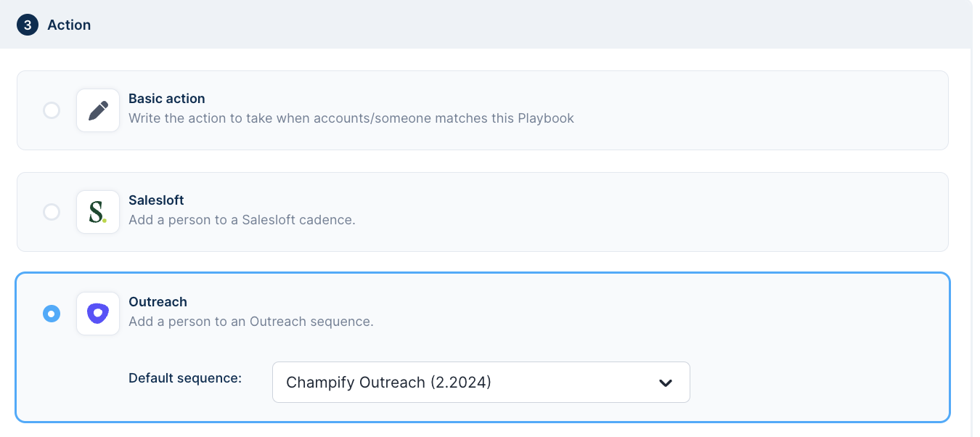Select the Salesloft radio button
This screenshot has height=437, width=980.
(52, 212)
